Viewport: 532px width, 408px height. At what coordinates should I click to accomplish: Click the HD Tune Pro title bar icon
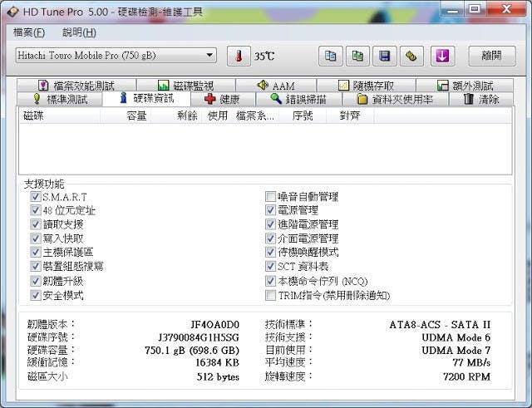tap(12, 12)
